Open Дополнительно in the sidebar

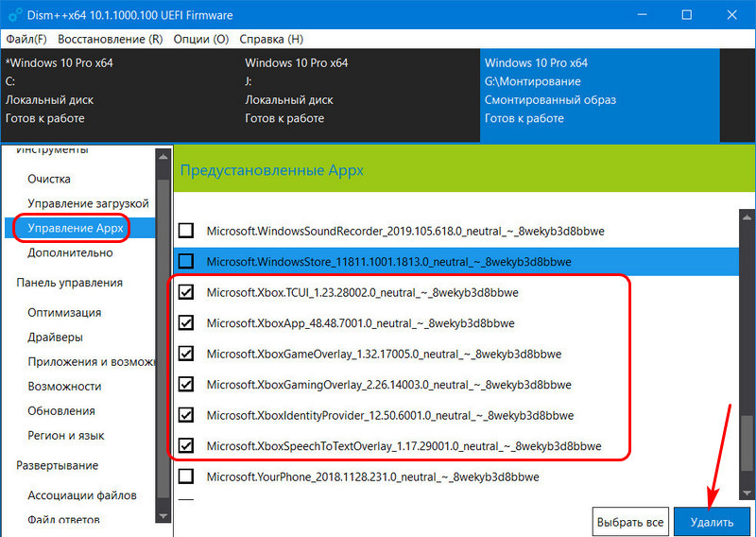point(70,252)
